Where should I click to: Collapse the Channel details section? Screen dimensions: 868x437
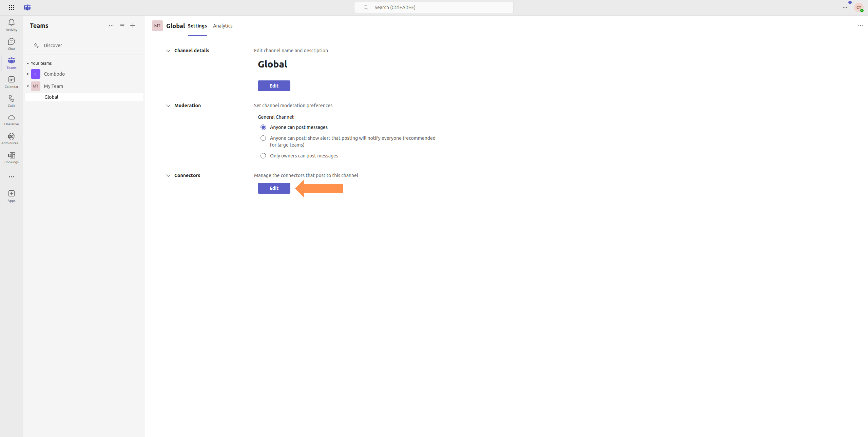click(x=168, y=51)
